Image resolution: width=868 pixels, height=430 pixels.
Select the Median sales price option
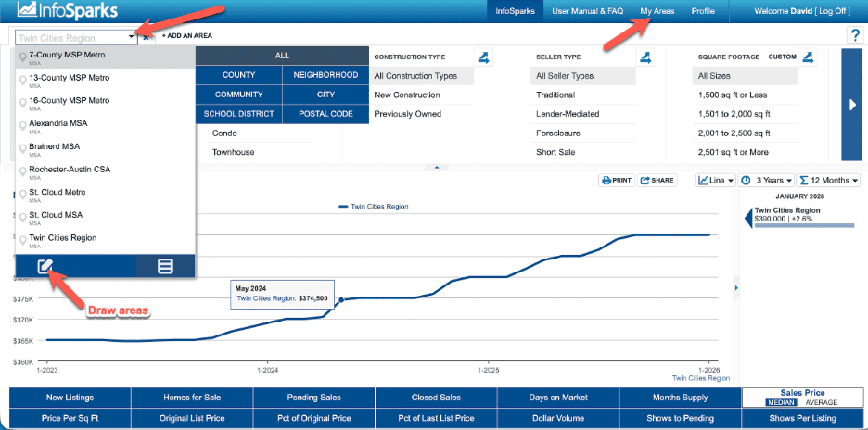click(x=780, y=402)
